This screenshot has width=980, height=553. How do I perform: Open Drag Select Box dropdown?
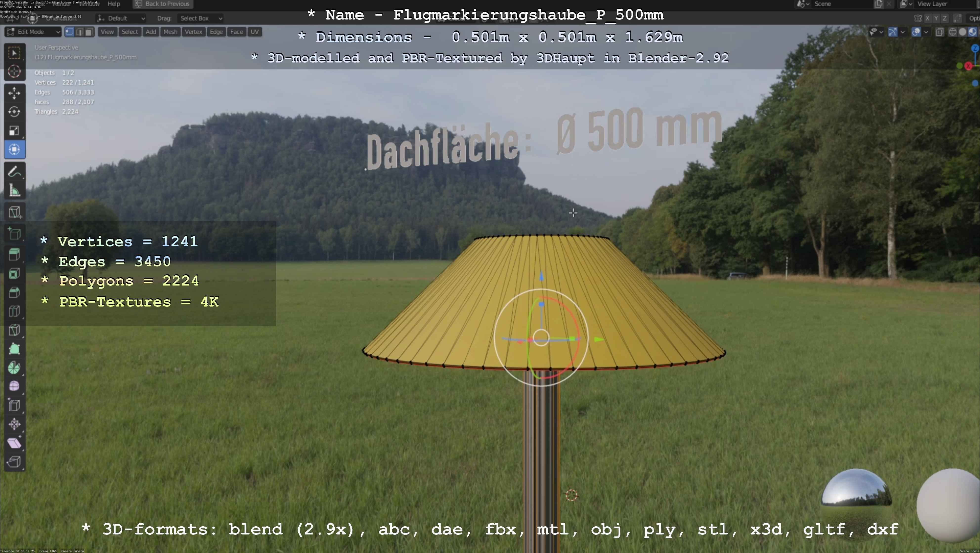200,18
